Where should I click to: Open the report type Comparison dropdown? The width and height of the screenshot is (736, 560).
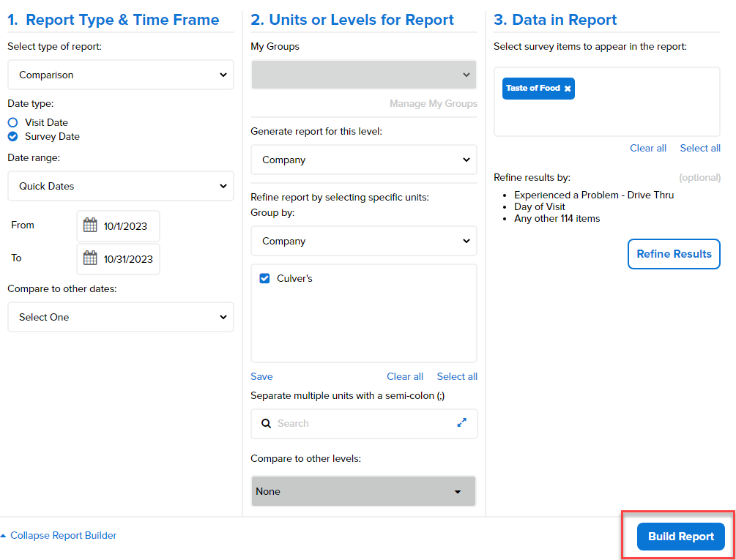click(121, 75)
